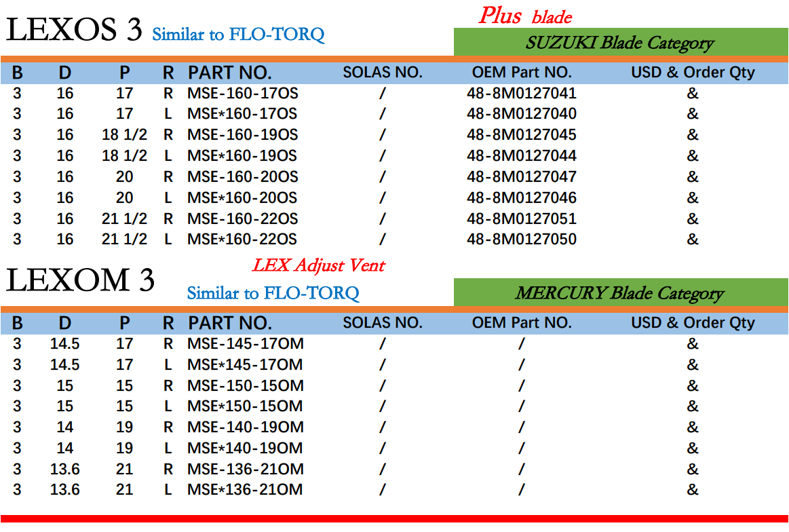
Task: Click OEM number 48-8M0127047
Action: click(522, 176)
